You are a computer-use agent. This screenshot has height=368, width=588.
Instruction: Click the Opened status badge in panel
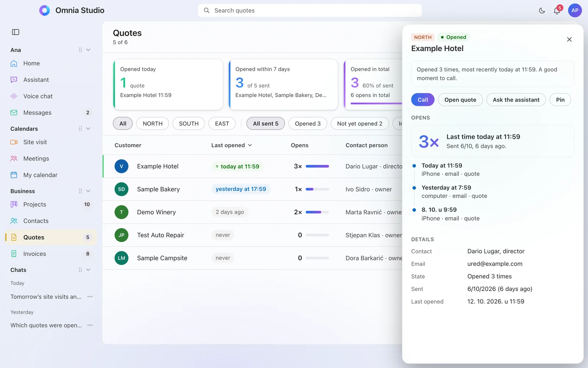pos(453,37)
